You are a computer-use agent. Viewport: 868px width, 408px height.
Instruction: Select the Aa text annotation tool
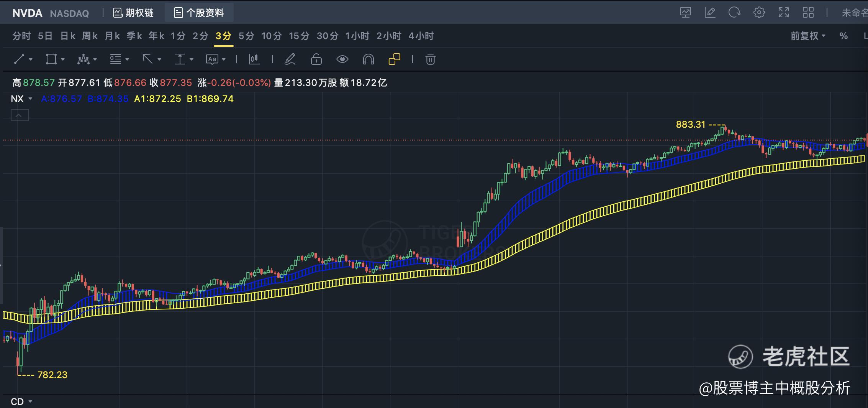point(212,59)
